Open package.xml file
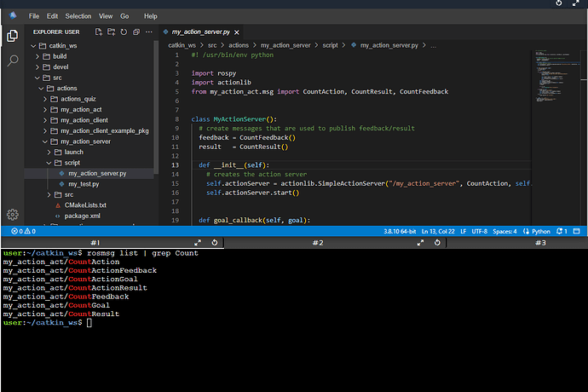The image size is (588, 392). tap(82, 216)
